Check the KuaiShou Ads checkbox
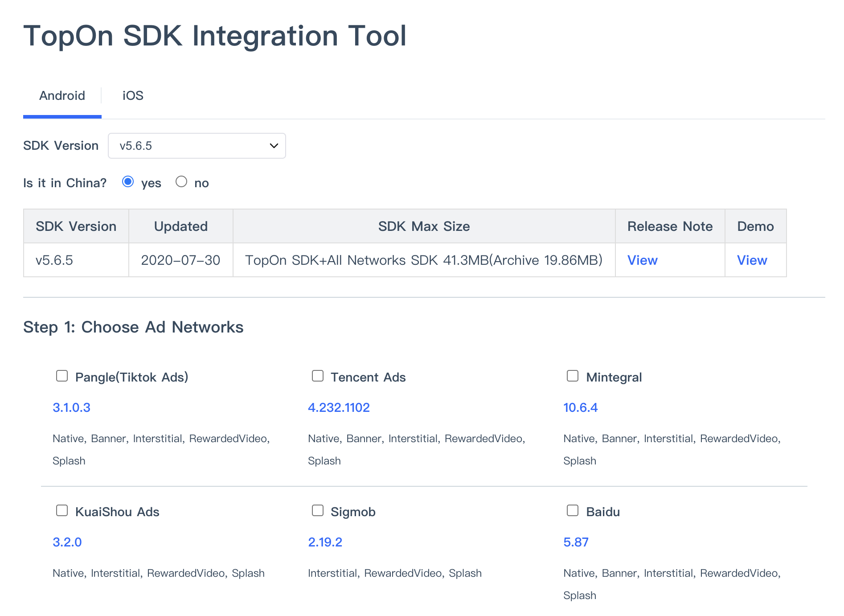The image size is (844, 616). coord(62,511)
